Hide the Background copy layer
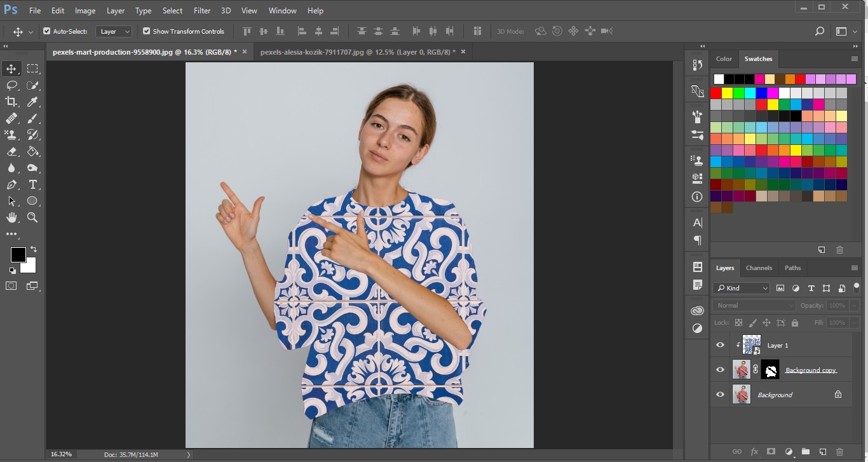Screen dimensions: 868x462 point(720,370)
